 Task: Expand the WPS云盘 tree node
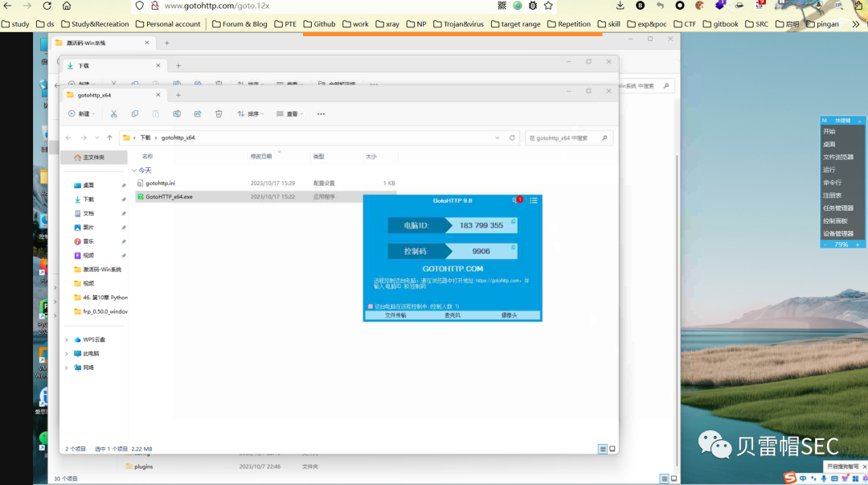click(67, 339)
